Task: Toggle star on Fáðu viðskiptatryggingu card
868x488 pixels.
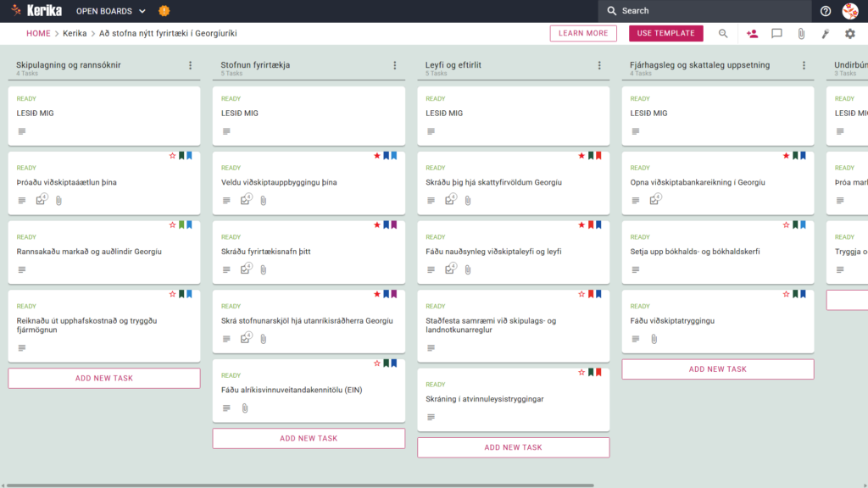Action: click(786, 294)
